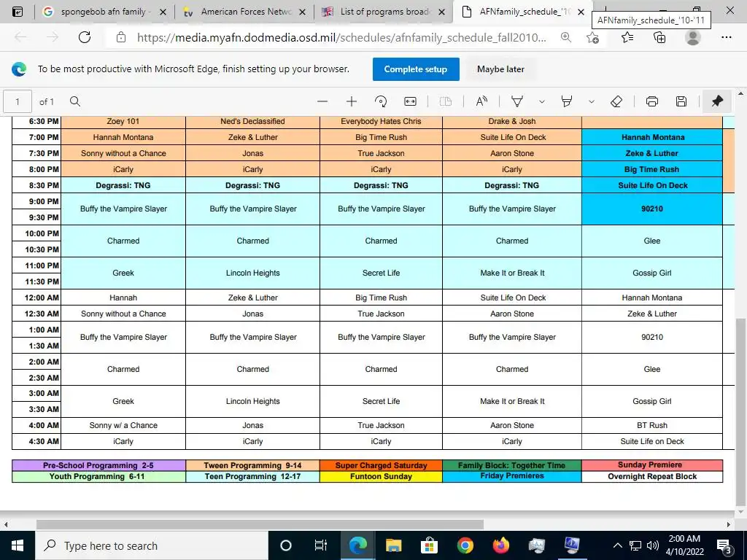The image size is (747, 560).
Task: Open Highlight color options dropdown
Action: point(591,101)
